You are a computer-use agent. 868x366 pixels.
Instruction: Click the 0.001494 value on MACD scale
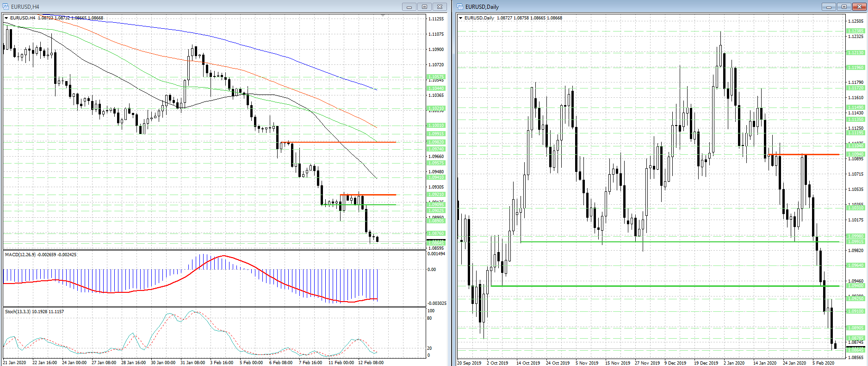click(436, 254)
